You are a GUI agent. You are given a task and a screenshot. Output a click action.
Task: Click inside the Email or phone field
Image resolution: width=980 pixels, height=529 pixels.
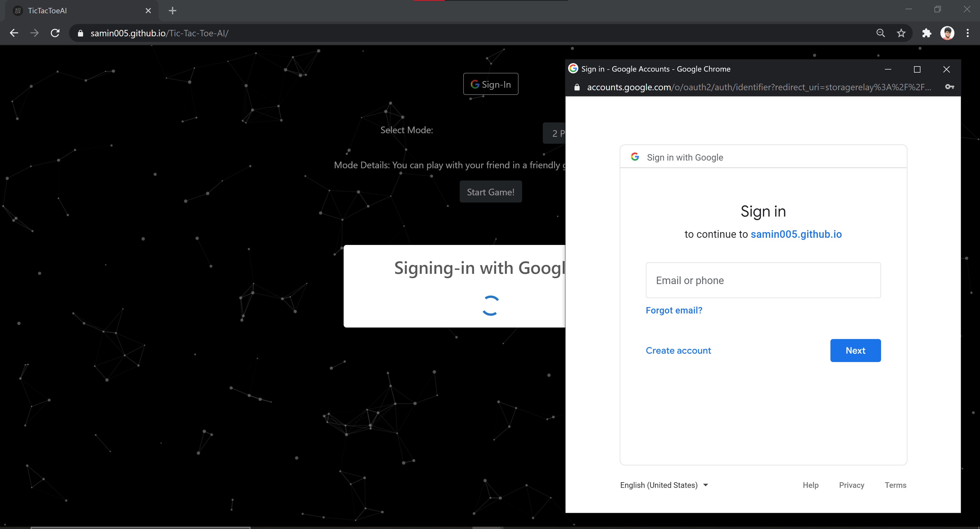coord(763,280)
